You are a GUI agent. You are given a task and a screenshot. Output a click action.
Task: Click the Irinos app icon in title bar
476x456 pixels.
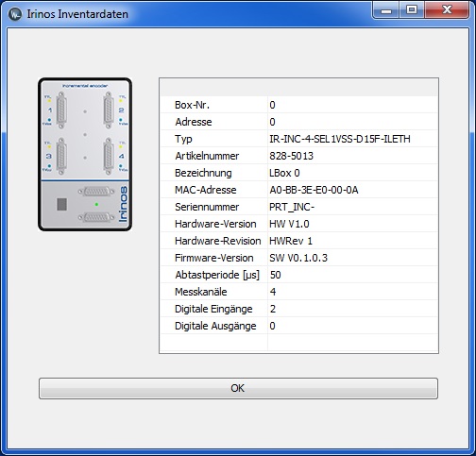(x=15, y=14)
